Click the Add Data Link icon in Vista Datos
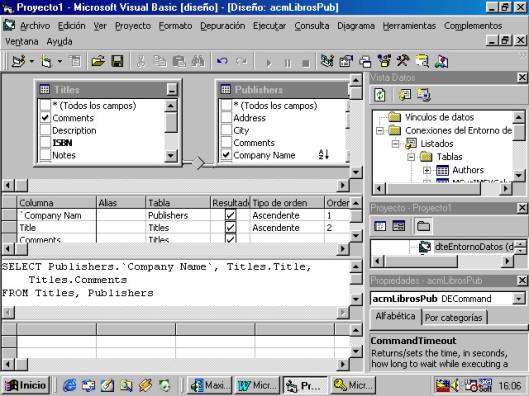529x396 pixels. [405, 95]
